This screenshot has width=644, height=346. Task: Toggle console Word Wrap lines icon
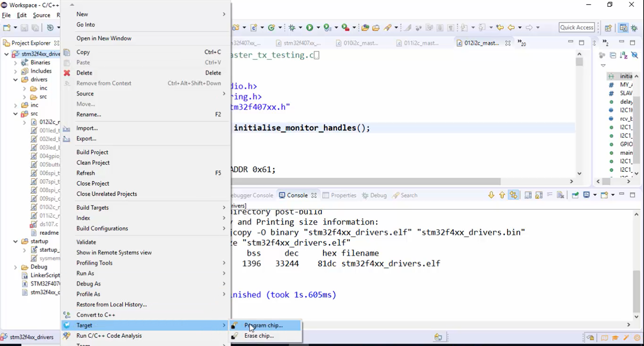550,195
